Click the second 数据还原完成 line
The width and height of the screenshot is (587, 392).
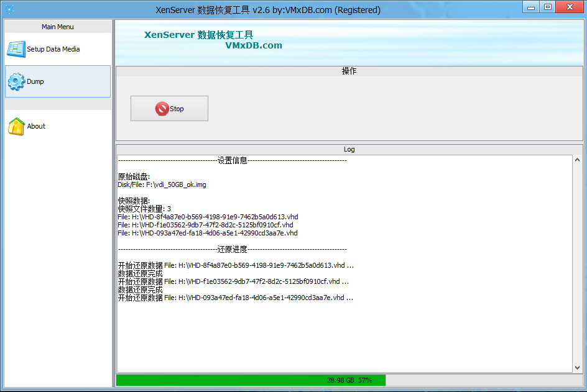click(141, 289)
